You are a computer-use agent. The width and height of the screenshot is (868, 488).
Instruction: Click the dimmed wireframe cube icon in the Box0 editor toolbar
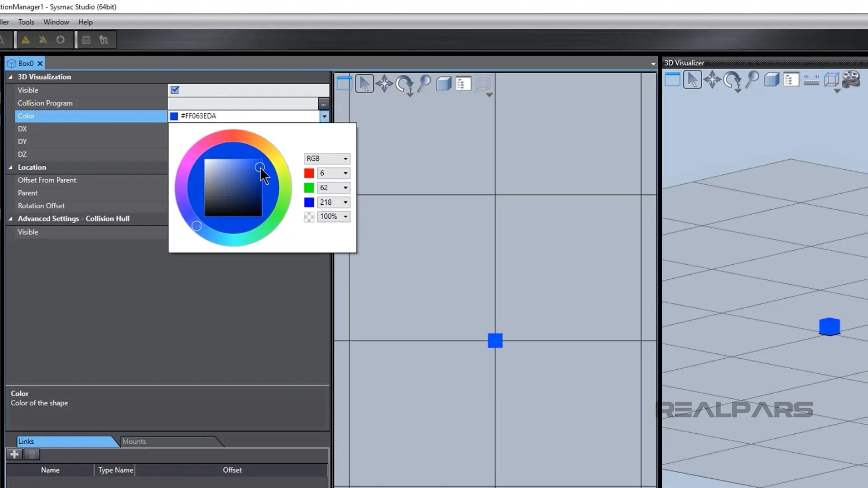[x=483, y=84]
